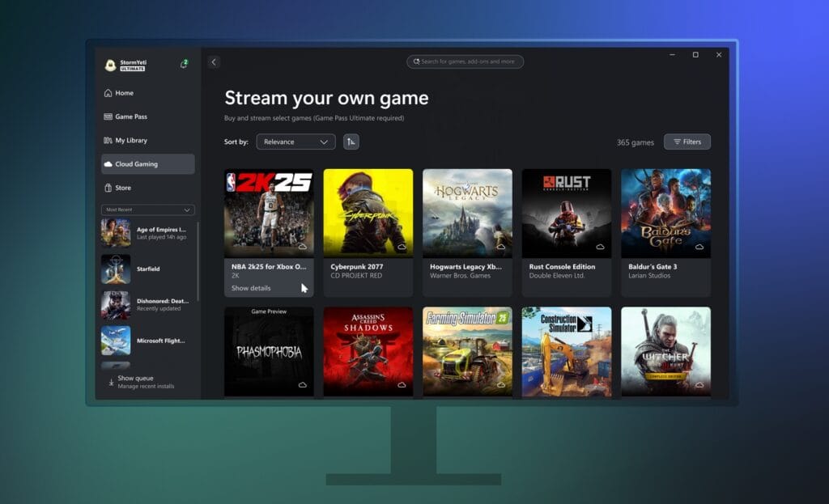Click the 'CD PROJEKT RED' publisher text
This screenshot has width=829, height=504.
(x=356, y=276)
